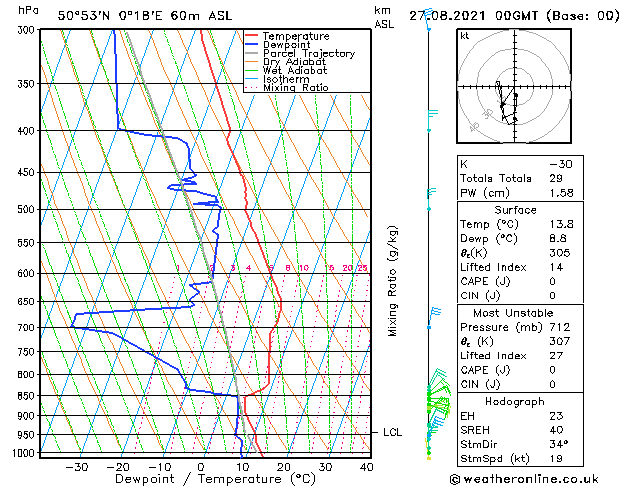The height and width of the screenshot is (486, 629).
Task: Click the Dewpoint / Temperature (°C) axis title
Action: pyautogui.click(x=215, y=479)
